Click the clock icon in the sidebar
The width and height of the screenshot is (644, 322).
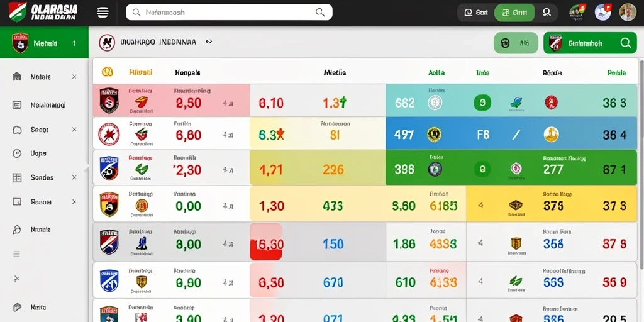tap(17, 153)
